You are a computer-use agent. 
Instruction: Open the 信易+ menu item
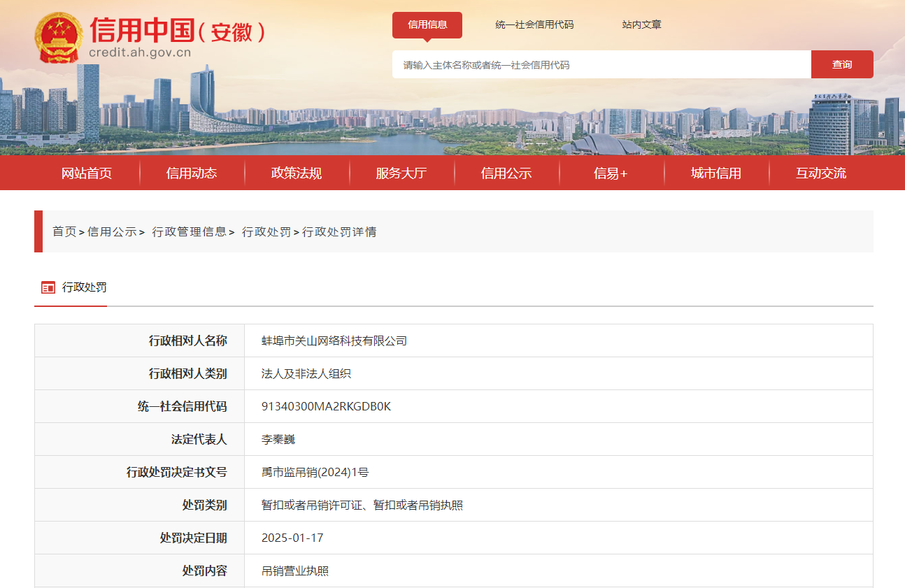coord(611,173)
